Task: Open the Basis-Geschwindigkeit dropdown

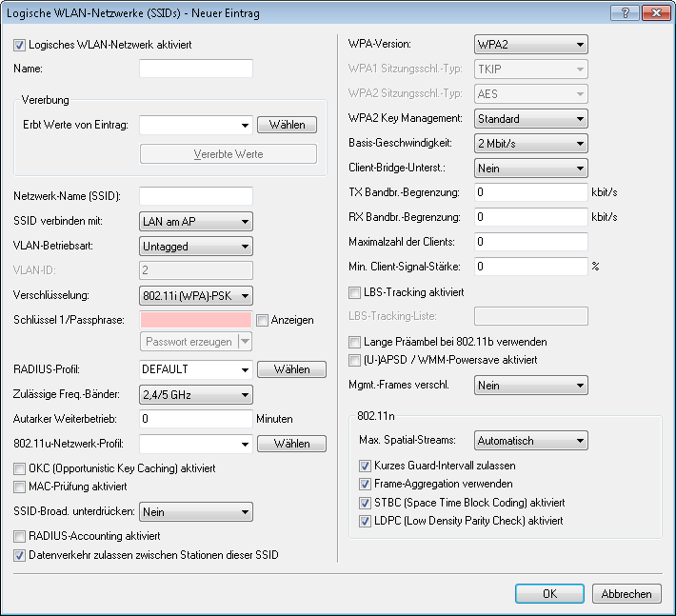Action: 530,144
